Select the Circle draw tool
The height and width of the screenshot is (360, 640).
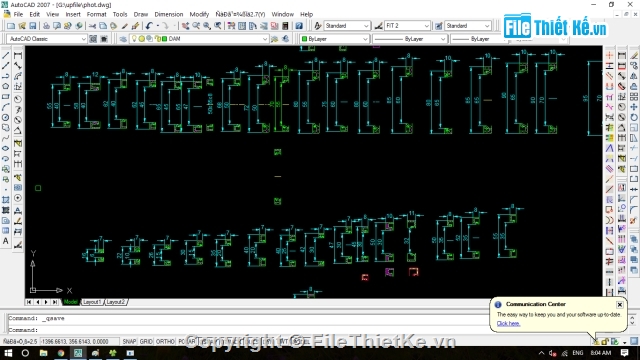(x=6, y=118)
